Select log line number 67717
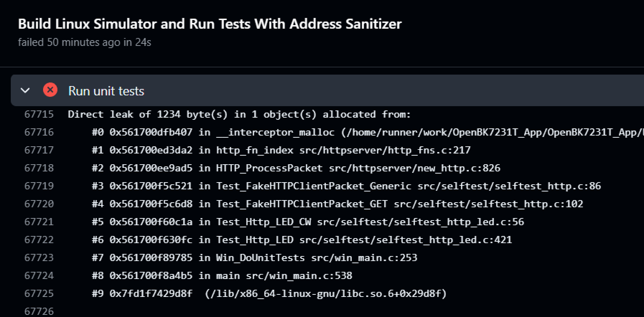 click(39, 150)
